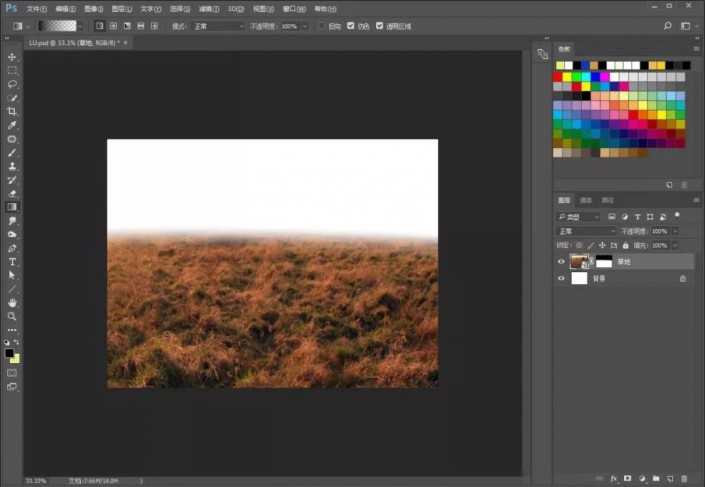Select the Hand tool
This screenshot has height=487, width=705.
click(x=12, y=302)
